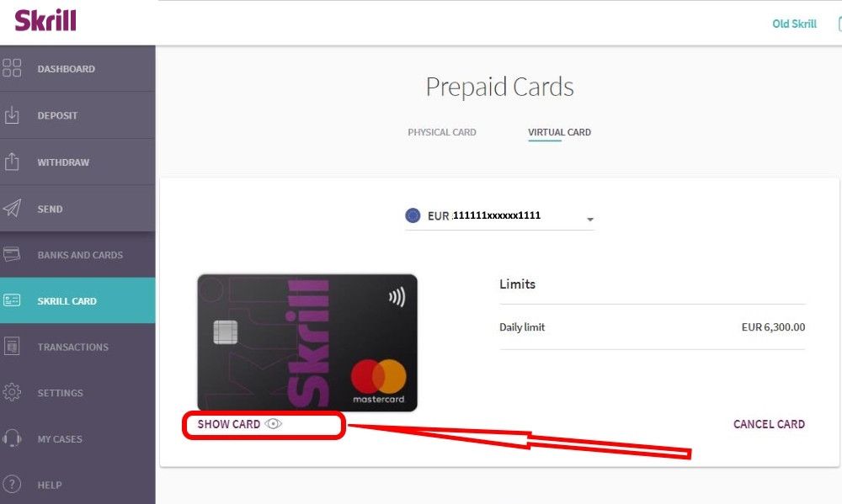
Task: Click the Send paper plane icon
Action: click(x=12, y=209)
